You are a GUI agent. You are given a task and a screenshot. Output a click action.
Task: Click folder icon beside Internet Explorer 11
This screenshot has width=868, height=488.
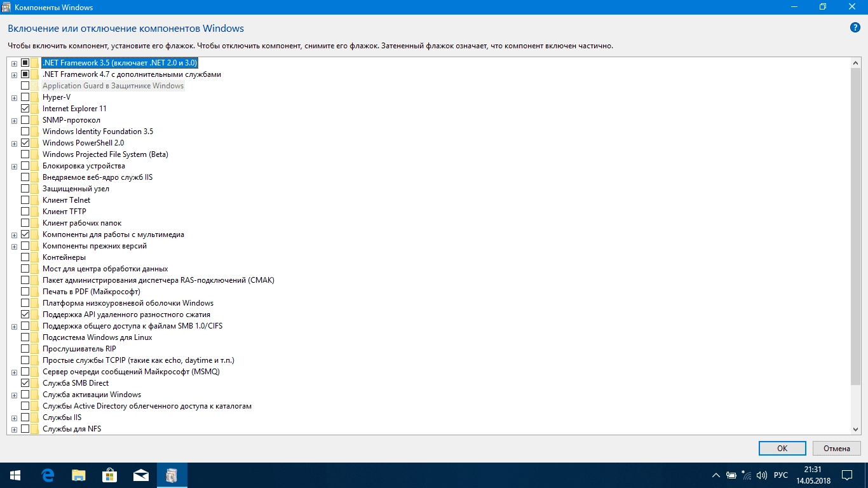click(x=35, y=109)
